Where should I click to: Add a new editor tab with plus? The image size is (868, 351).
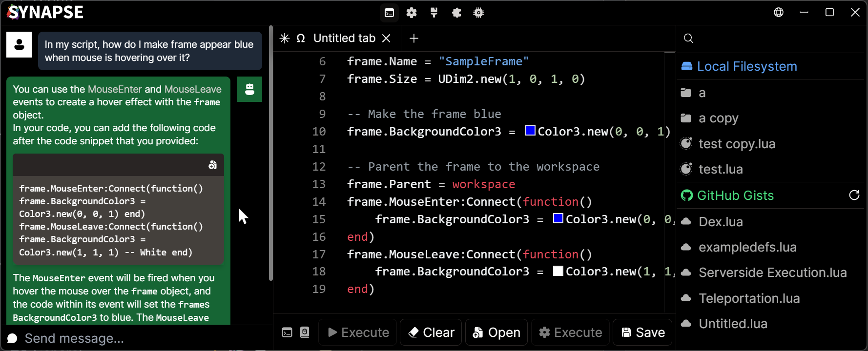pos(414,39)
